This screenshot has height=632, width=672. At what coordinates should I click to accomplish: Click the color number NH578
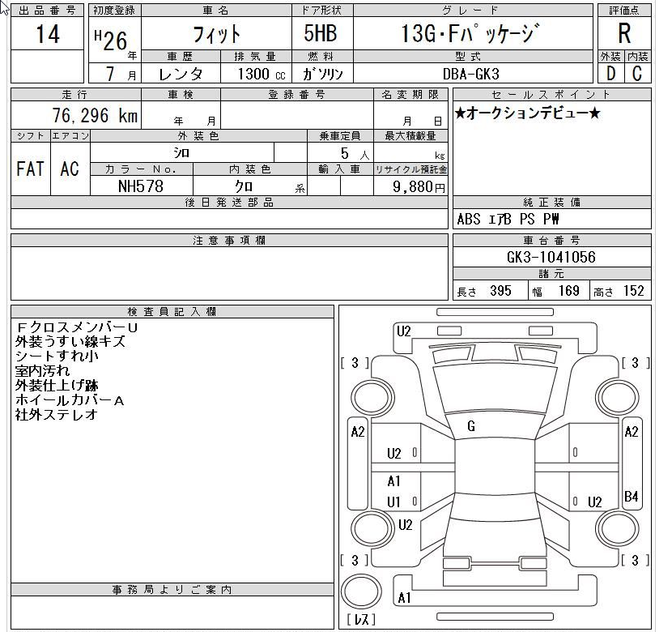coord(141,186)
